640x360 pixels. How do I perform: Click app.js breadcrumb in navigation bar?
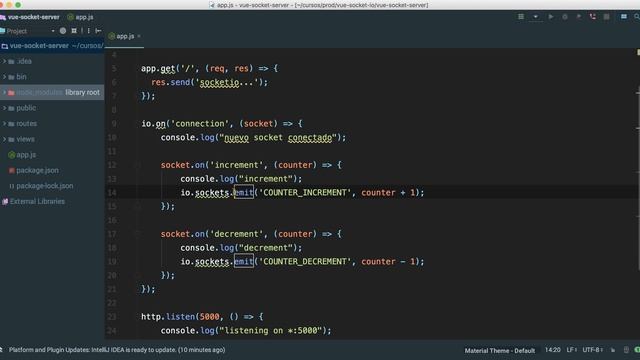84,17
